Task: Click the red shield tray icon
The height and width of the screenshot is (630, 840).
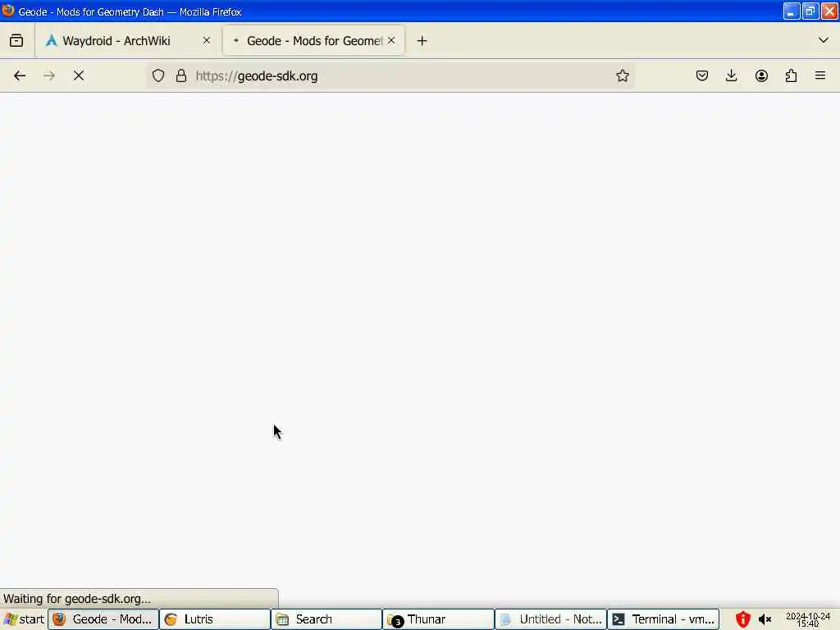Action: point(742,619)
